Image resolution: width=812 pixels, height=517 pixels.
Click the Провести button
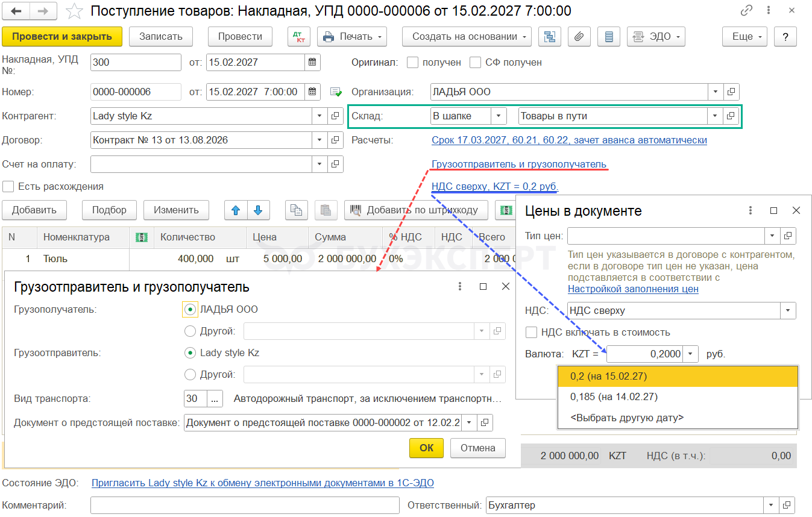240,36
